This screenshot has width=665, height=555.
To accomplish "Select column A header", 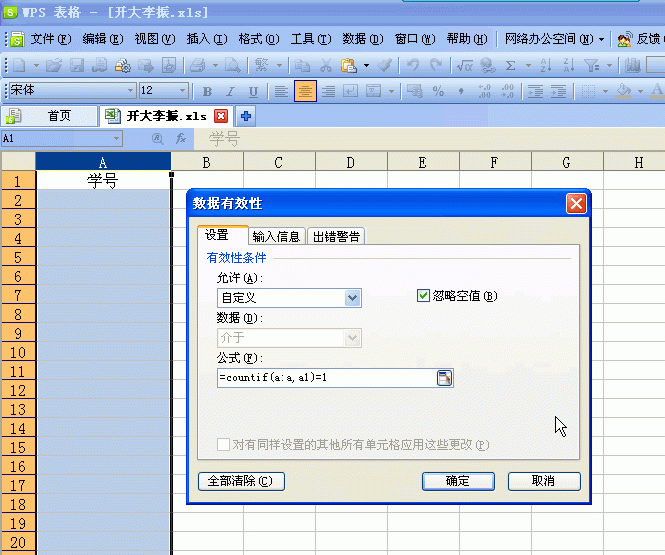I will (103, 162).
